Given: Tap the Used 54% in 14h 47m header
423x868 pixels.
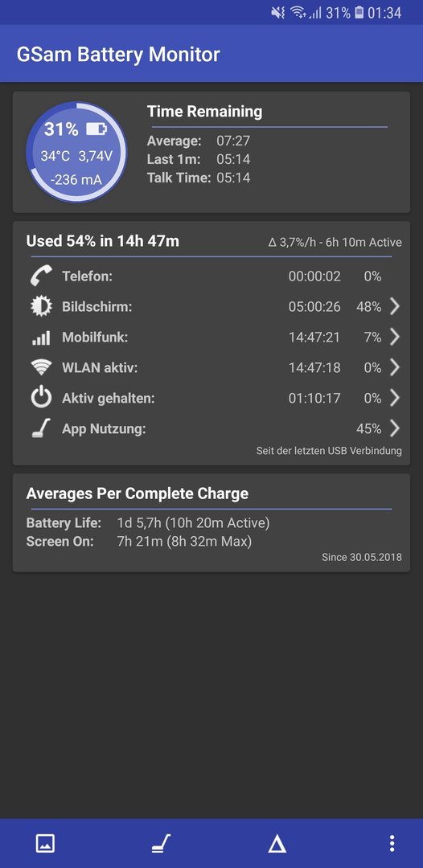Looking at the screenshot, I should [102, 241].
